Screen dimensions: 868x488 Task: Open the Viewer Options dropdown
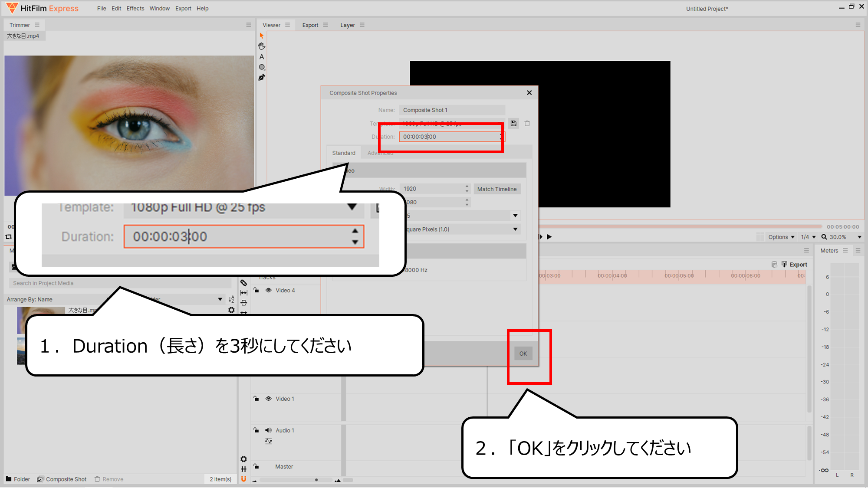(x=781, y=237)
